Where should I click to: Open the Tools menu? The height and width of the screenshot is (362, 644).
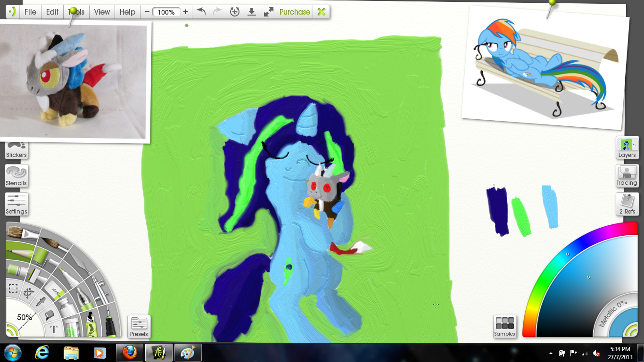pos(76,12)
